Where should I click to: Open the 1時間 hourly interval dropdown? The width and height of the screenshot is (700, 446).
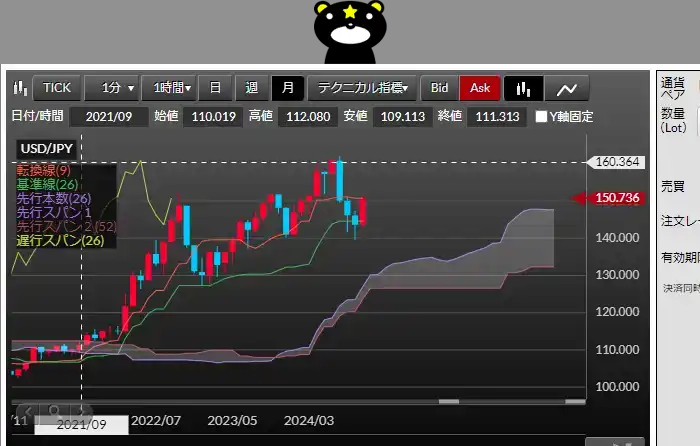point(169,88)
